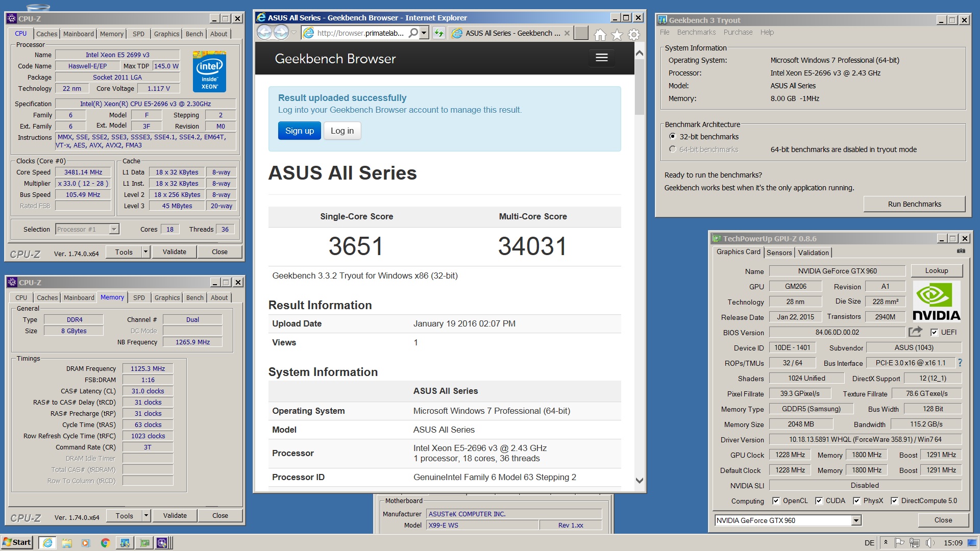Show hidden tray icons
Viewport: 980px width, 551px height.
886,542
